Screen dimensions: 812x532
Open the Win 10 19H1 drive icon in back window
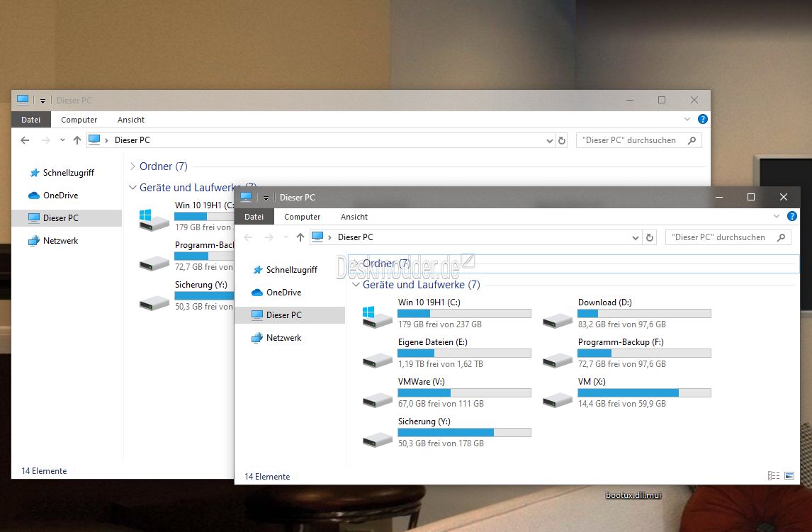(154, 220)
